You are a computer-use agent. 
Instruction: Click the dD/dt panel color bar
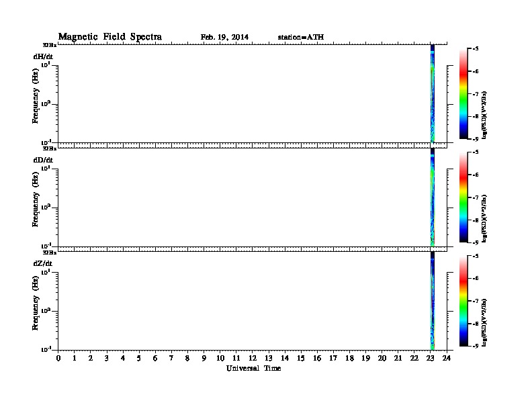[x=463, y=197]
